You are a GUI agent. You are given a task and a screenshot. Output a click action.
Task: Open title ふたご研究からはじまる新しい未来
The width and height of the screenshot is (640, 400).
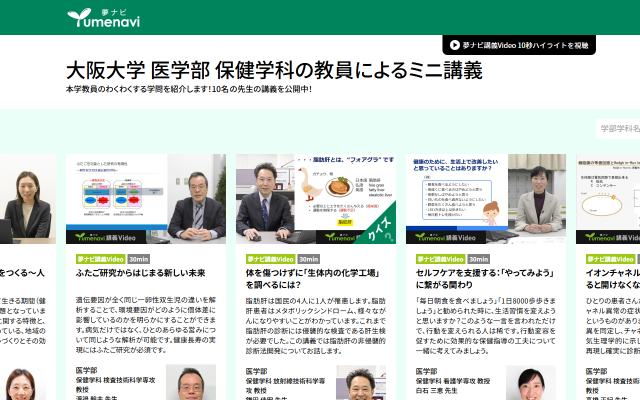[141, 273]
